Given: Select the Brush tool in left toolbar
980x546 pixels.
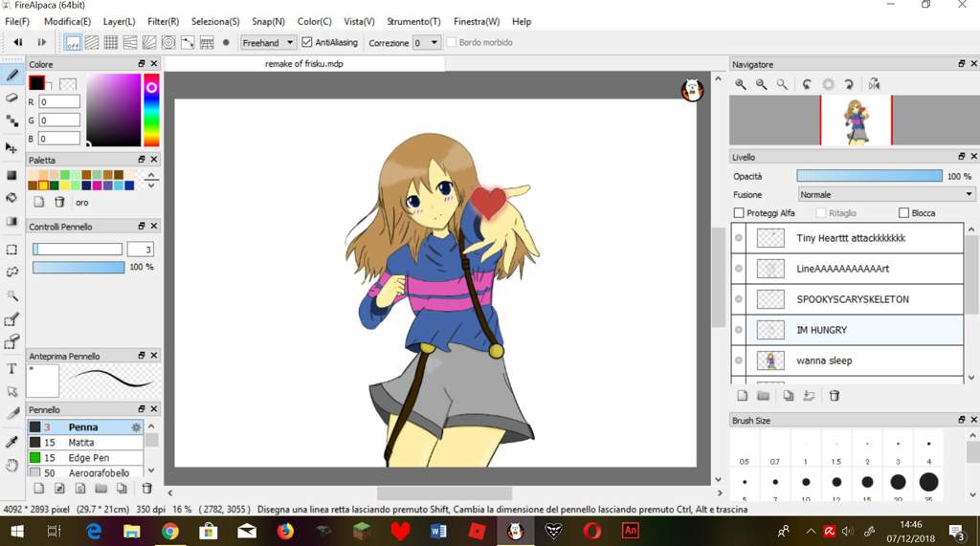Looking at the screenshot, I should [x=11, y=76].
